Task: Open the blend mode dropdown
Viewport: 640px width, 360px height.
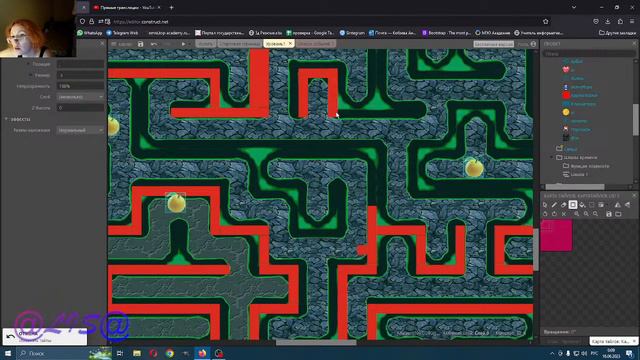Action: point(80,130)
